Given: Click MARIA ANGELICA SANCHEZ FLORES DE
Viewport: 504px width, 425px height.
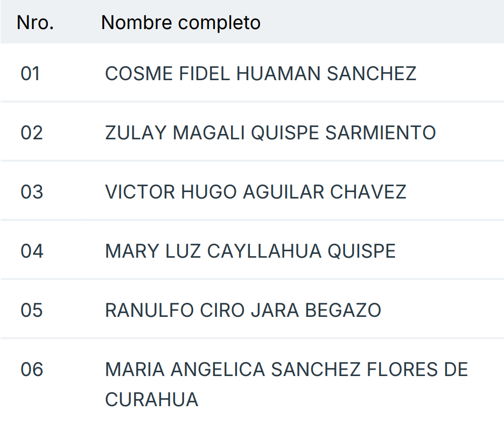Looking at the screenshot, I should click(286, 370).
